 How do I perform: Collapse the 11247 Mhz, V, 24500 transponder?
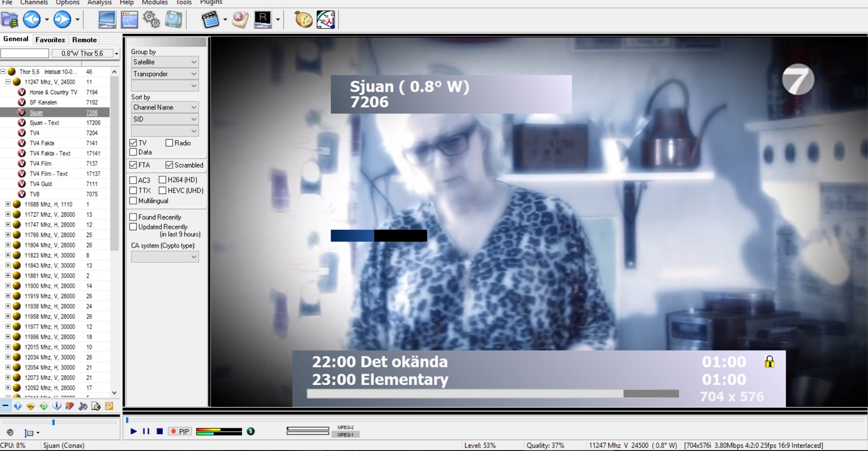[x=8, y=82]
